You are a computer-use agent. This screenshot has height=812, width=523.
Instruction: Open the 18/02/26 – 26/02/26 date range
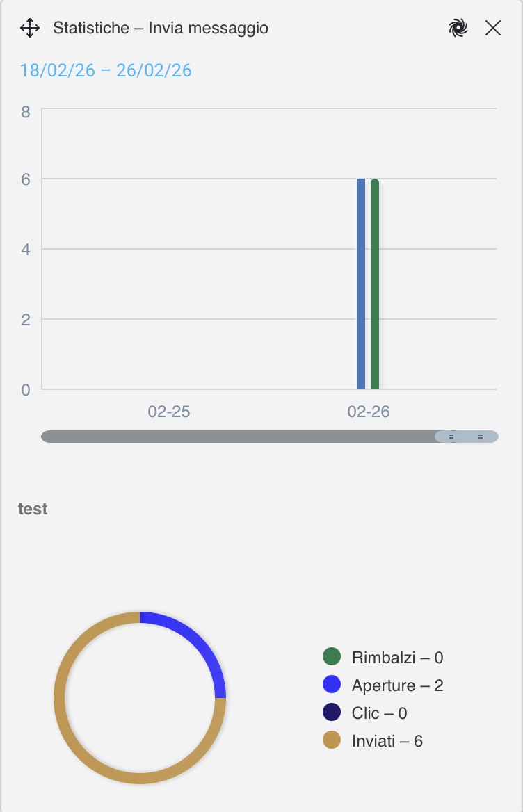[x=106, y=70]
